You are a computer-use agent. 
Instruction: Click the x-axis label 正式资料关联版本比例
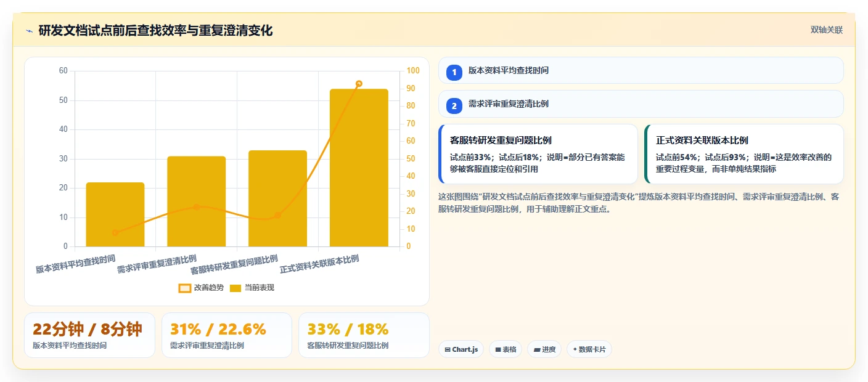click(x=319, y=264)
